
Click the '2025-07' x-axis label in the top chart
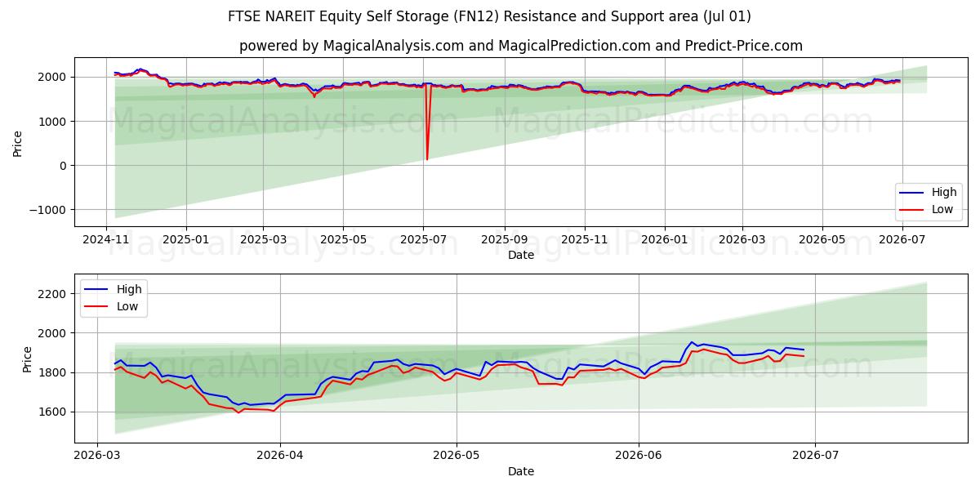pos(423,240)
